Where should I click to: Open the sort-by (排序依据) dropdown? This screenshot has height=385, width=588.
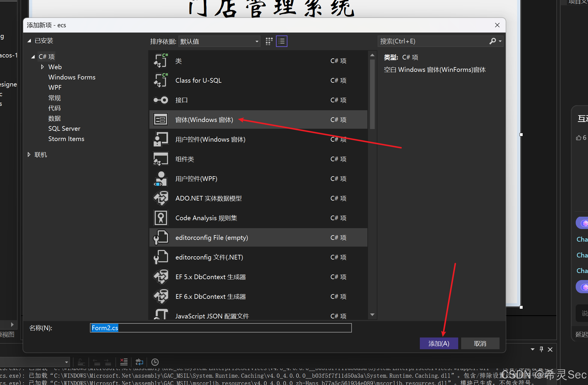(x=219, y=41)
